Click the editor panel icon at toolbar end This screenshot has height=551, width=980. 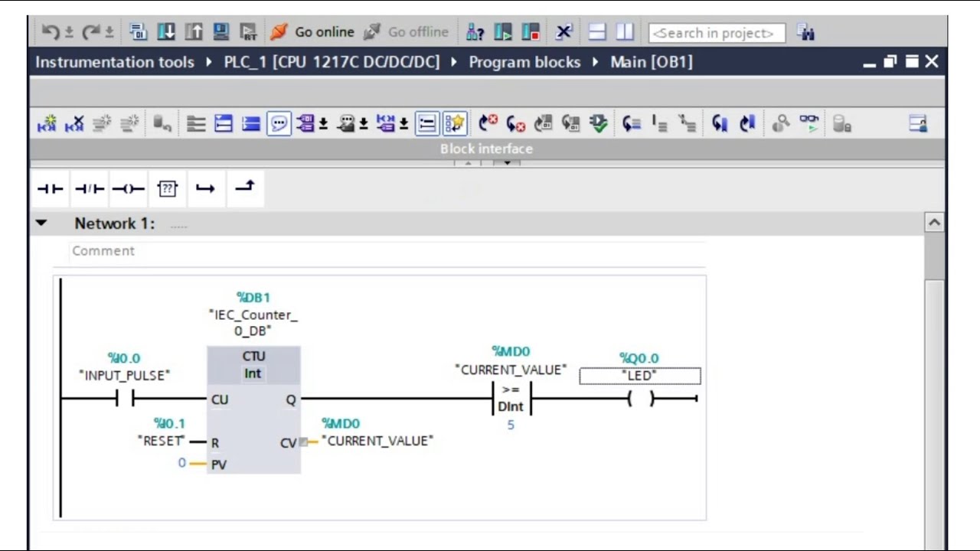[x=918, y=124]
